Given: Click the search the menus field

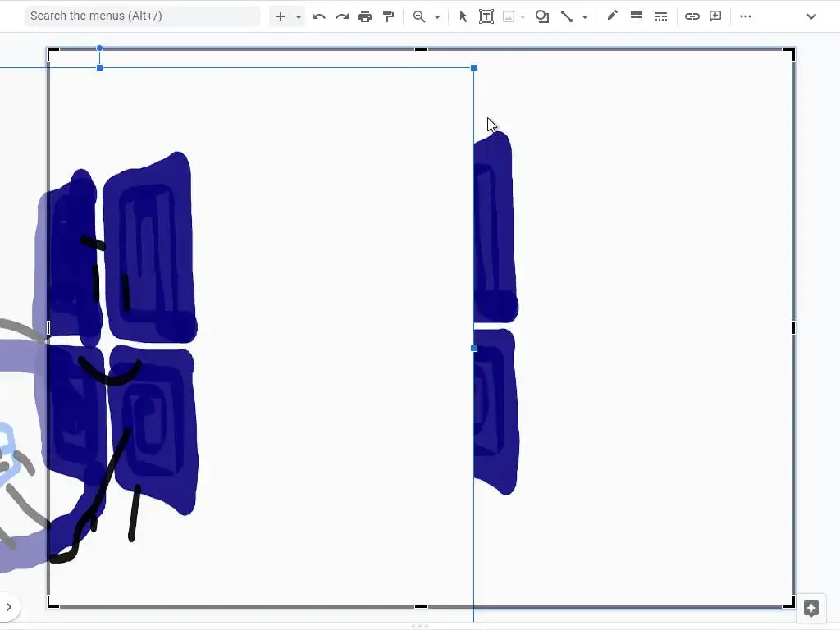Looking at the screenshot, I should 142,16.
